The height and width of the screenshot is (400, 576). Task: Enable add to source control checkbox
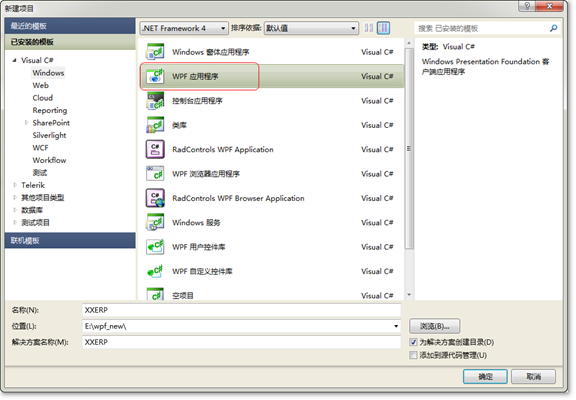point(413,355)
